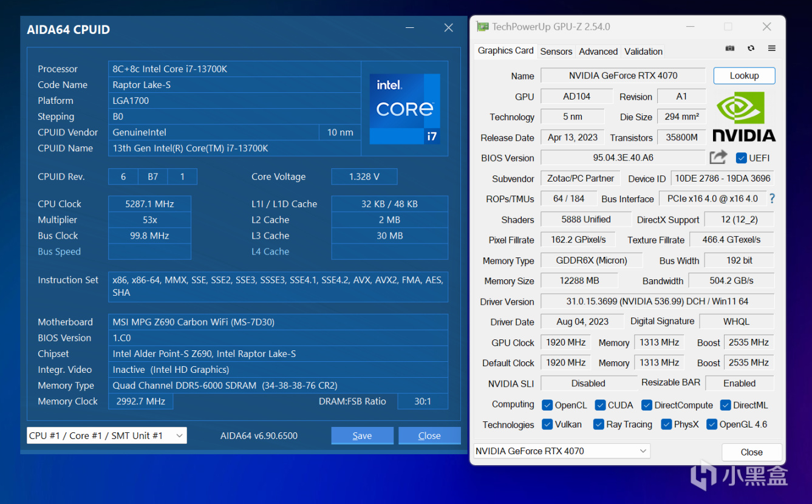Select the Validation tab
The width and height of the screenshot is (812, 504).
coord(643,52)
